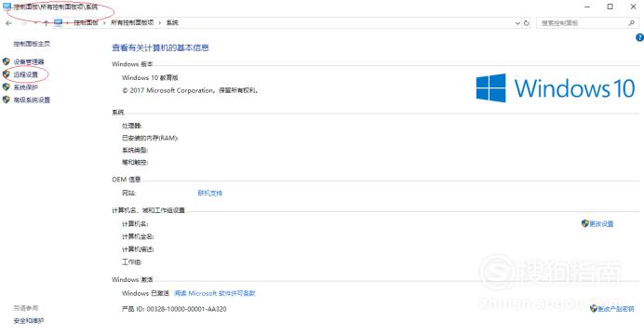Open 系统保护 in the sidebar

25,87
